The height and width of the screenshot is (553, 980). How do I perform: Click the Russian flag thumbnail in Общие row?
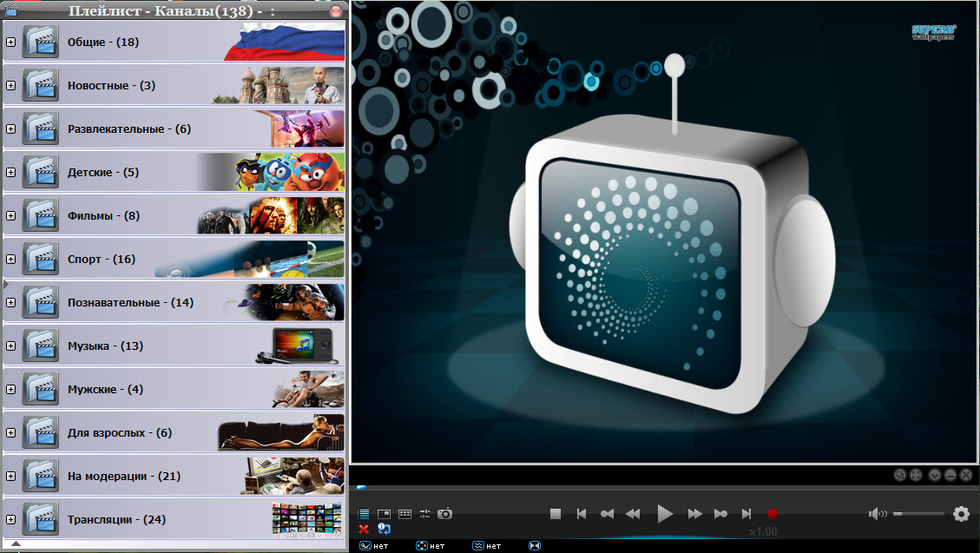[285, 42]
